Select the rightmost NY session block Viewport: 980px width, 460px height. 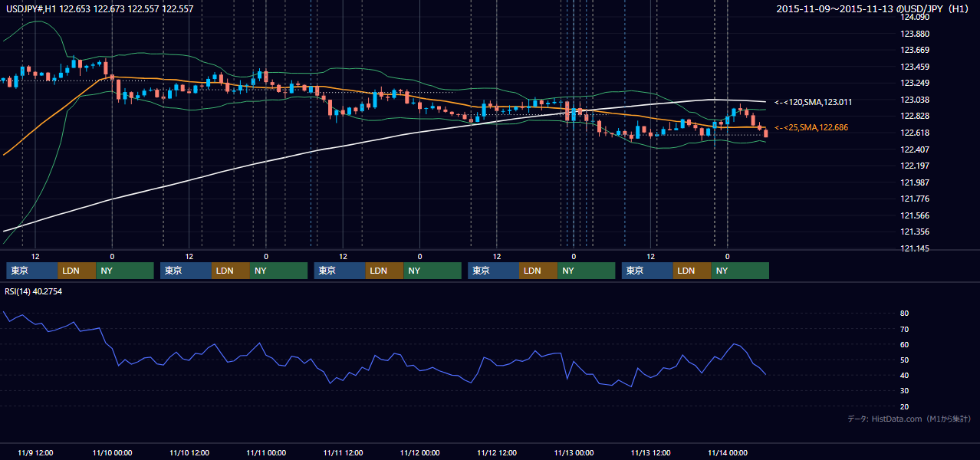(740, 271)
